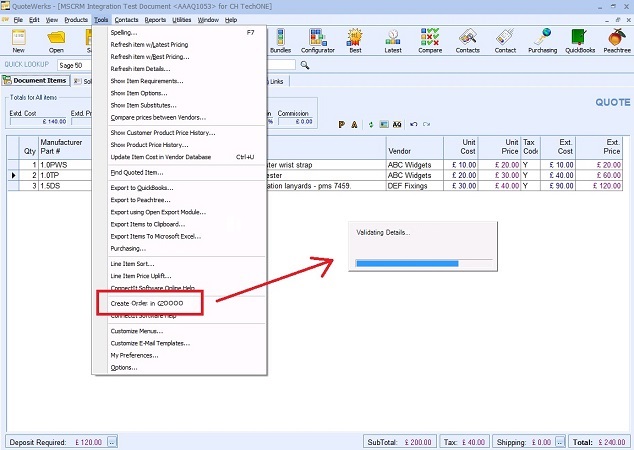The height and width of the screenshot is (450, 634).
Task: Click the Latest pricing toolbar icon
Action: coord(393,40)
